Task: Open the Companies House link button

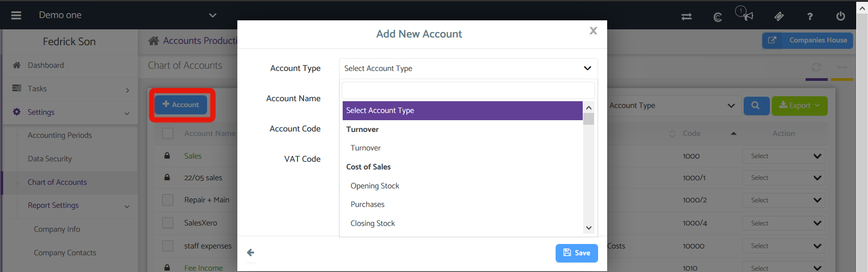Action: [807, 40]
